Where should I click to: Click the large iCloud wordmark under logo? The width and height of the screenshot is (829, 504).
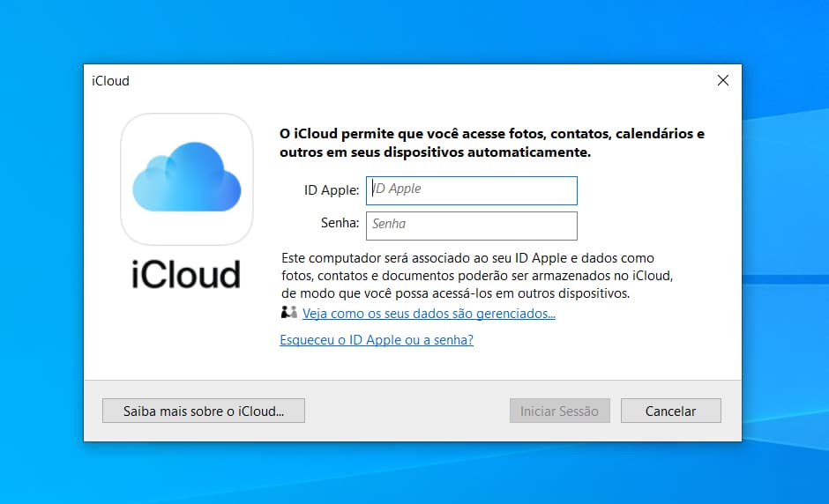pyautogui.click(x=186, y=274)
